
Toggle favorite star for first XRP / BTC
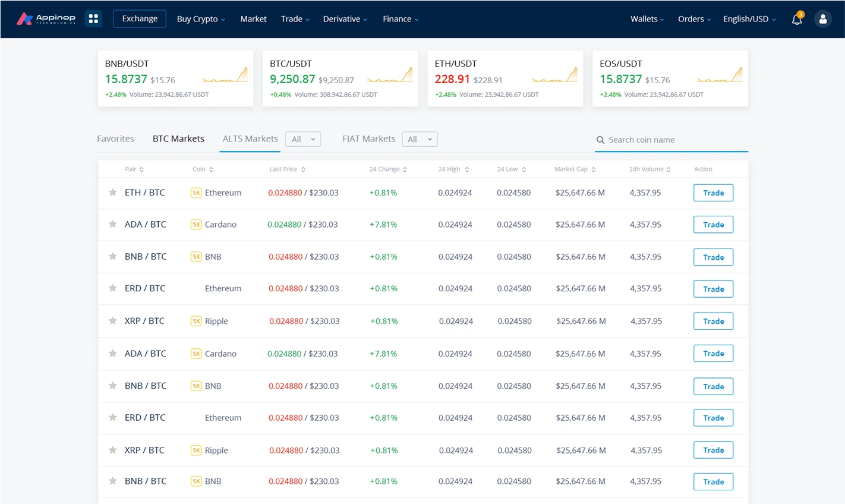coord(112,321)
